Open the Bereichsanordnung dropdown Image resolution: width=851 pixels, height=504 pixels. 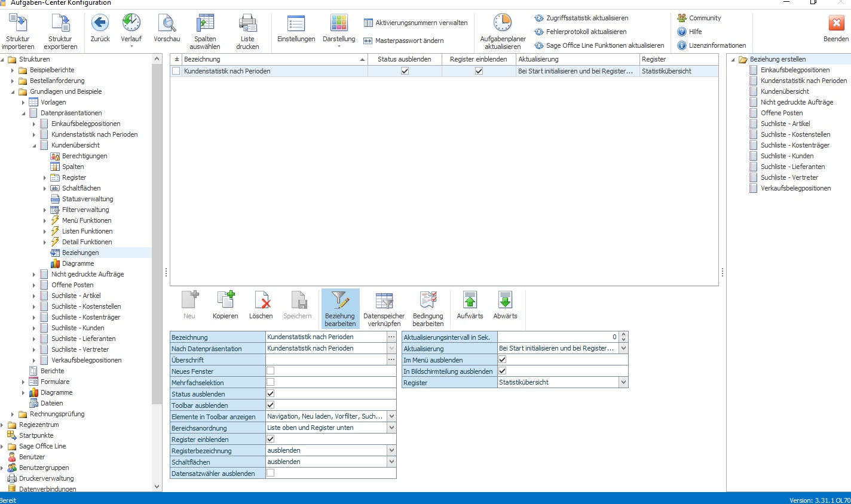(391, 428)
